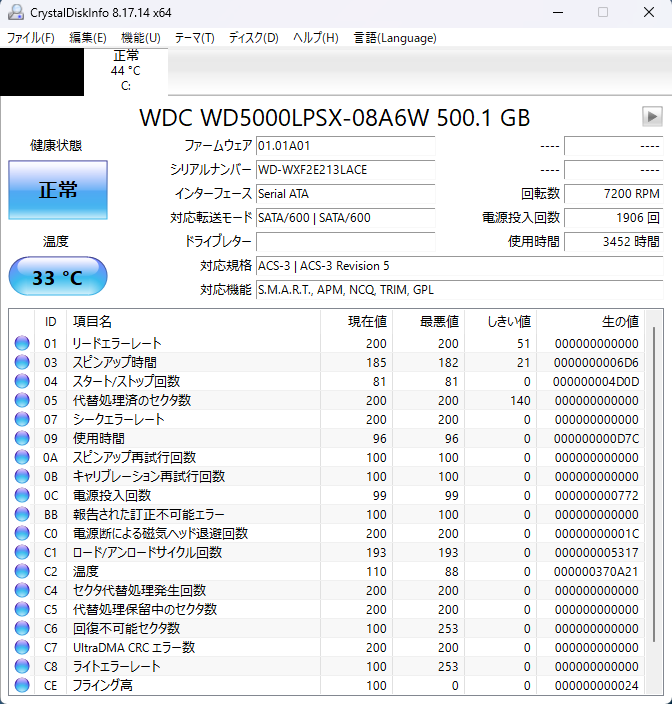Minimize the CrystalDiskInfo window
Screen dimensions: 672x704
click(x=558, y=13)
